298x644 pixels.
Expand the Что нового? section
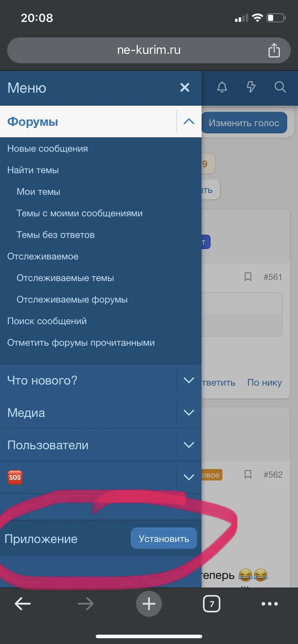point(189,380)
